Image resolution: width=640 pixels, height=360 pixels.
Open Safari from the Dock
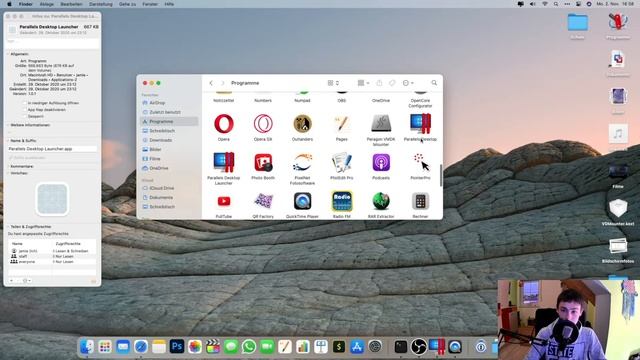click(x=141, y=347)
